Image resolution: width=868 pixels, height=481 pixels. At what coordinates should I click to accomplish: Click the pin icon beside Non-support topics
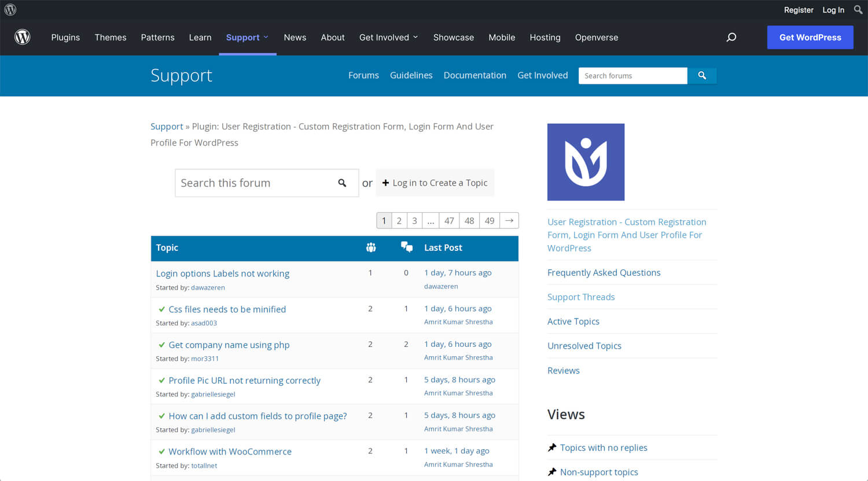(x=552, y=472)
